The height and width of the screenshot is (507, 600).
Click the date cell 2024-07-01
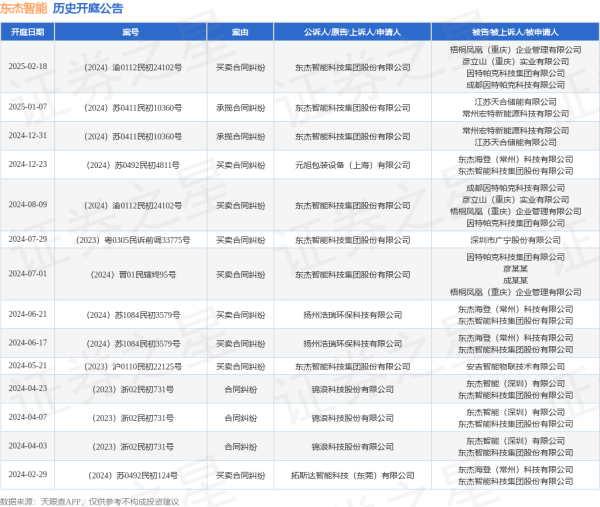28,274
